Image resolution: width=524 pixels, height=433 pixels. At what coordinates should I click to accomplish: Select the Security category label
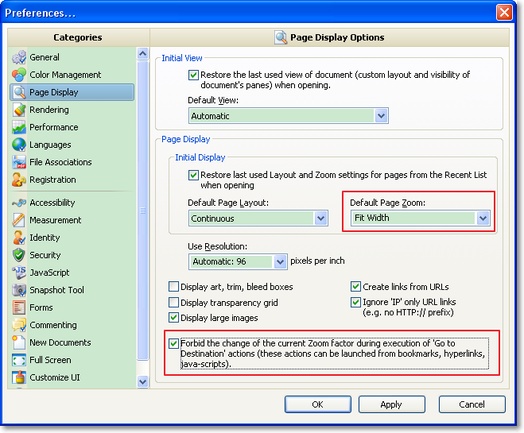pos(45,255)
